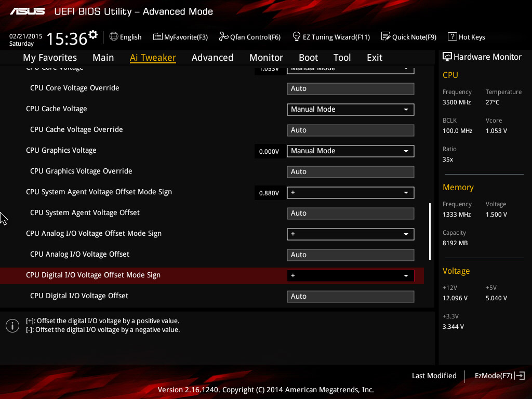Image resolution: width=532 pixels, height=399 pixels.
Task: Open Qfan Control fan icon
Action: tap(223, 36)
